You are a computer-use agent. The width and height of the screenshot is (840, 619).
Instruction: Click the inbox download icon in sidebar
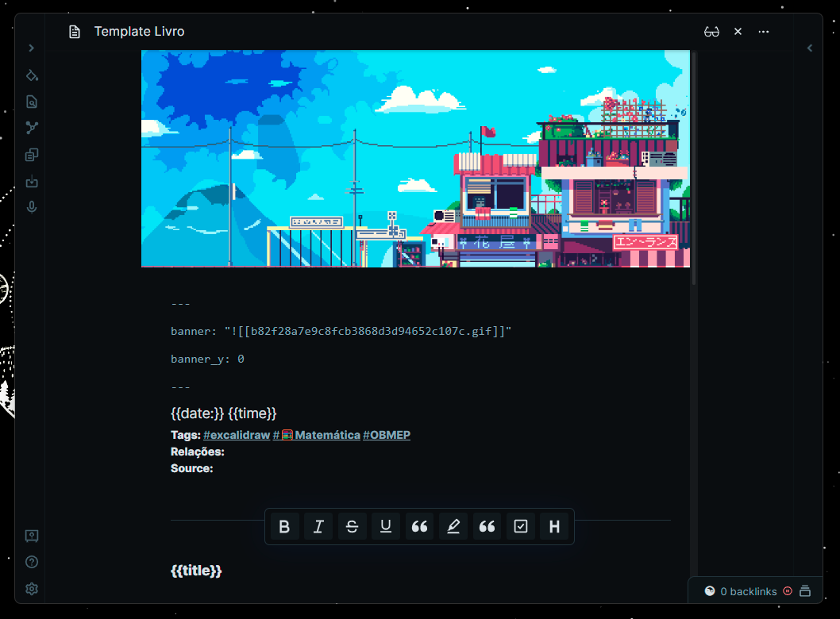[32, 182]
